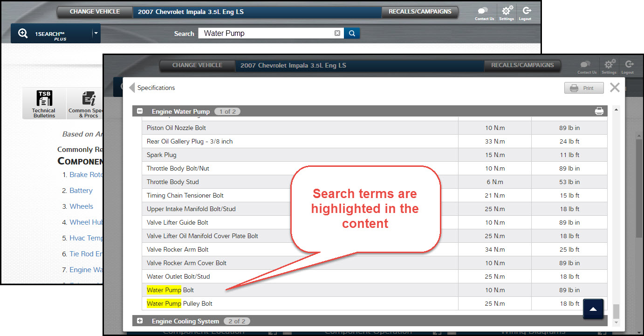644x336 pixels.
Task: Close the Specifications dialog
Action: click(615, 87)
